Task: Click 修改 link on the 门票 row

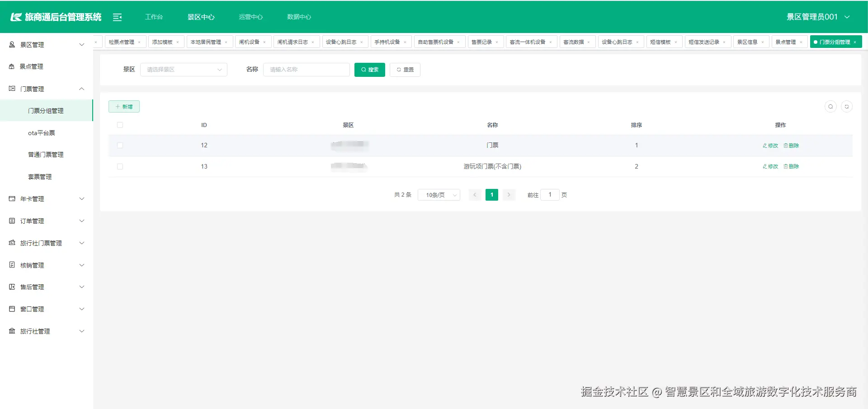Action: pyautogui.click(x=770, y=146)
